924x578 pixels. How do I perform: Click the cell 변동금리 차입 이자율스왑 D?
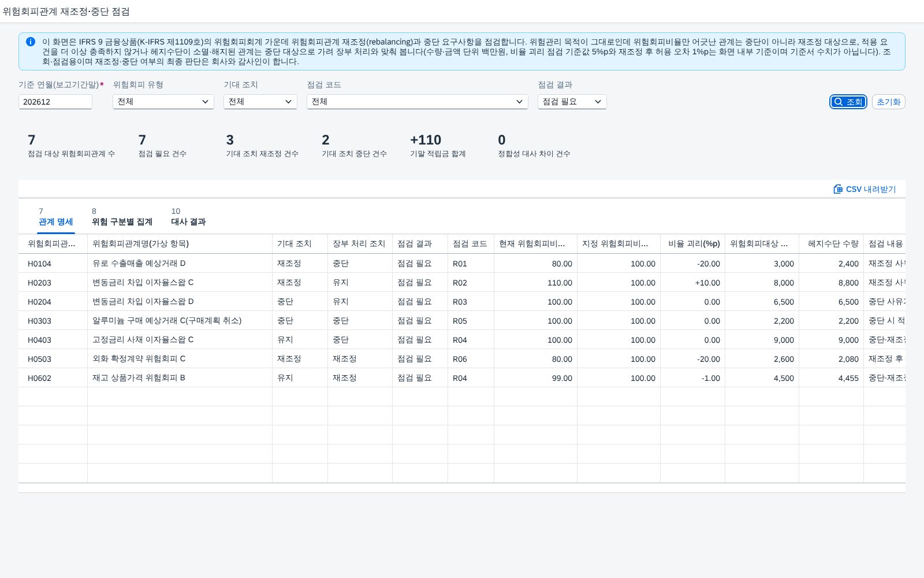coord(143,302)
